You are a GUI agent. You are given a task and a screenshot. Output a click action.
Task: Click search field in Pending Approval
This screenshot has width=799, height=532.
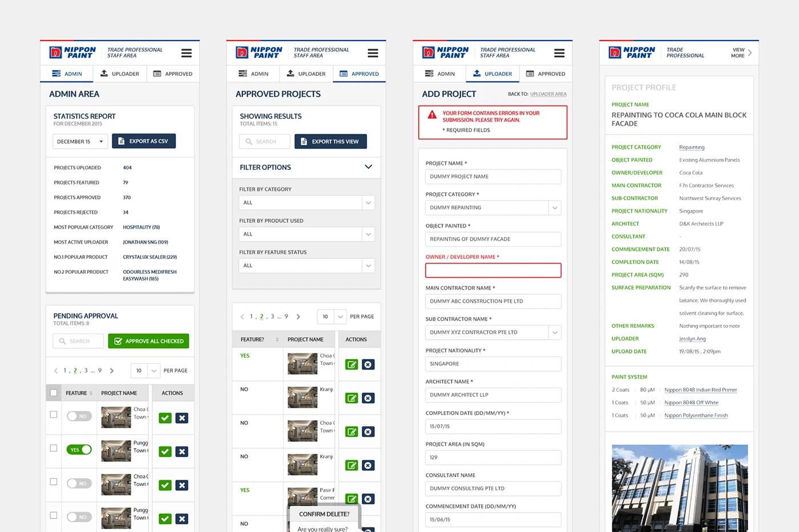point(78,341)
